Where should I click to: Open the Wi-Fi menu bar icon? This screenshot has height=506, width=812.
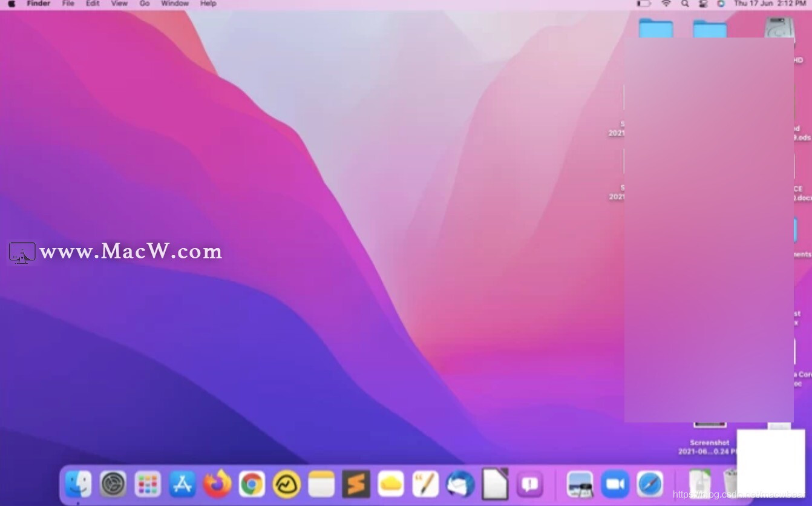click(x=666, y=4)
